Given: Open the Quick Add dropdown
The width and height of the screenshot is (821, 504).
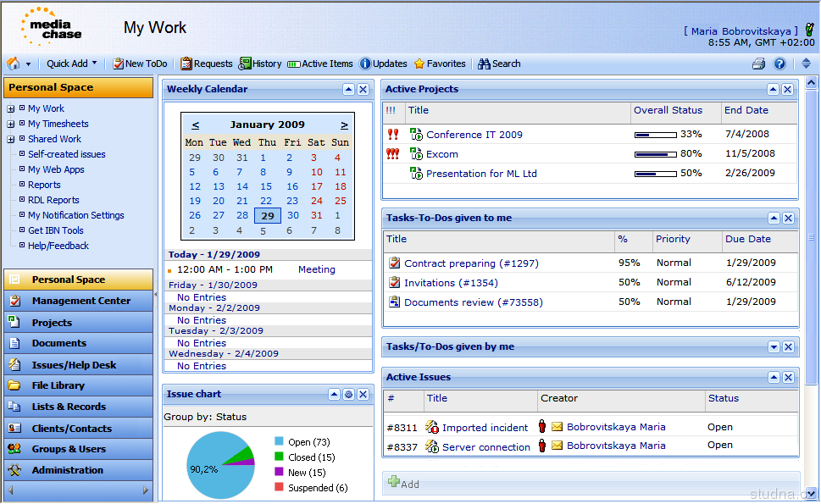Looking at the screenshot, I should click(72, 64).
